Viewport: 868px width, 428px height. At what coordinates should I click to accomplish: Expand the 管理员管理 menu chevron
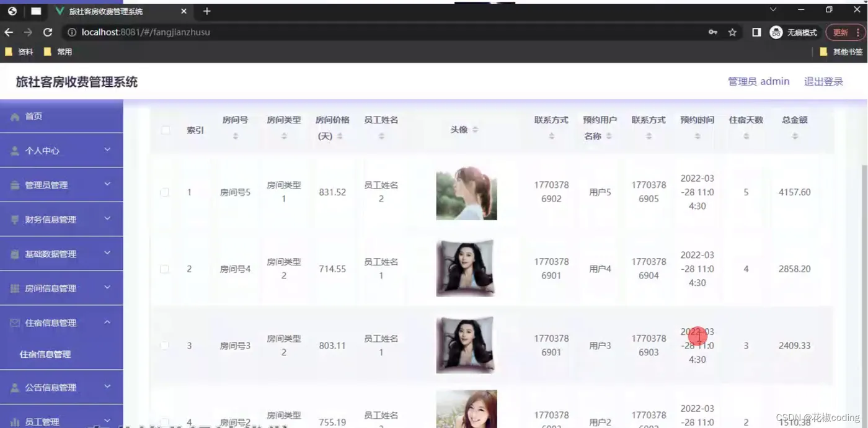coord(107,184)
